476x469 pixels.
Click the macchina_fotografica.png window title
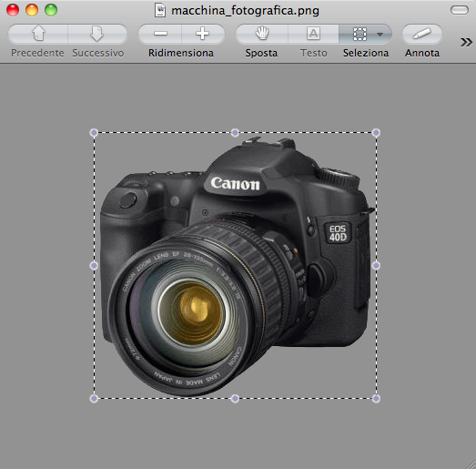pyautogui.click(x=245, y=11)
